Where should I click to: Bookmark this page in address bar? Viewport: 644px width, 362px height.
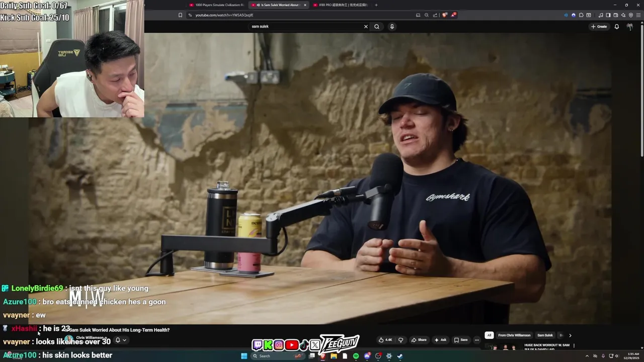pos(180,15)
